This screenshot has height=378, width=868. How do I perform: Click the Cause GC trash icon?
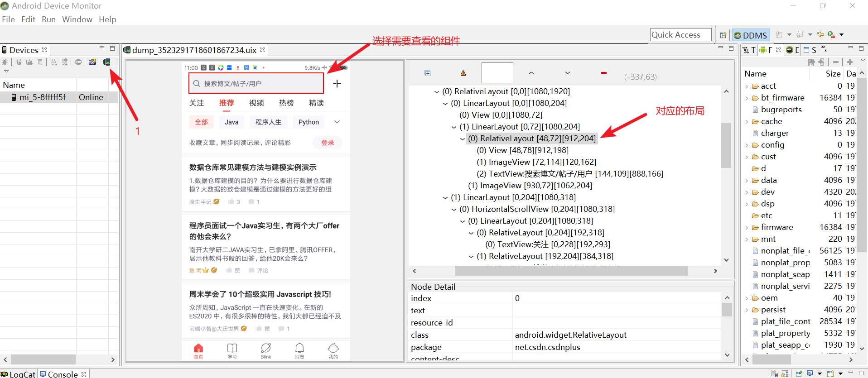tap(40, 62)
